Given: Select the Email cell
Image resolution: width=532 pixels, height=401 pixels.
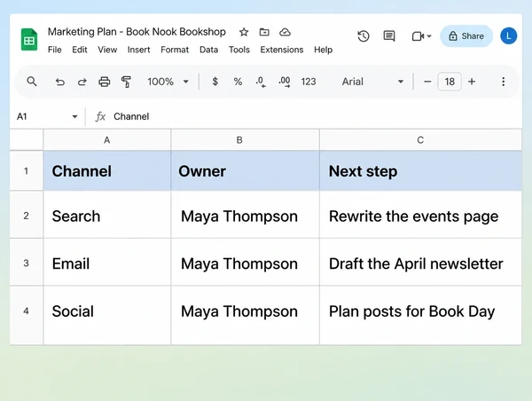Looking at the screenshot, I should 107,263.
